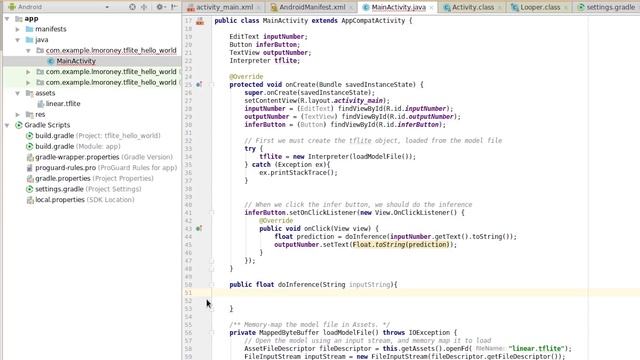
Task: Open the settings.gradle editor tab
Action: 607,7
